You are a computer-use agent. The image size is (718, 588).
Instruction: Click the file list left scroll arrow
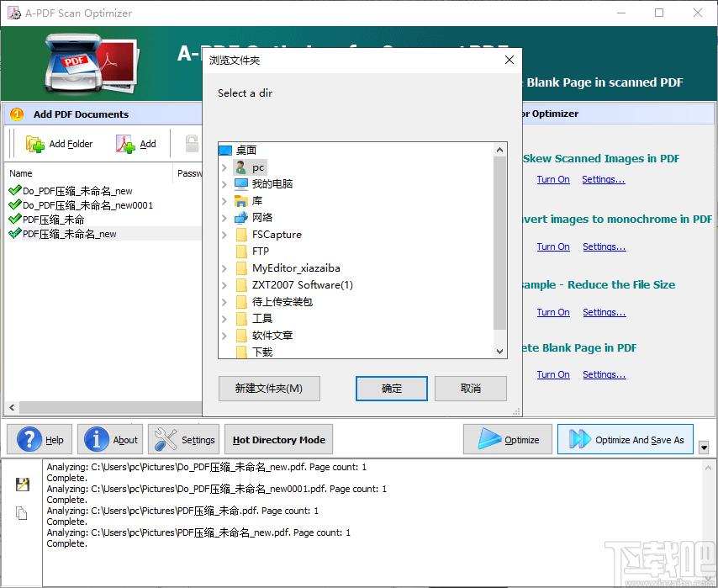click(12, 407)
